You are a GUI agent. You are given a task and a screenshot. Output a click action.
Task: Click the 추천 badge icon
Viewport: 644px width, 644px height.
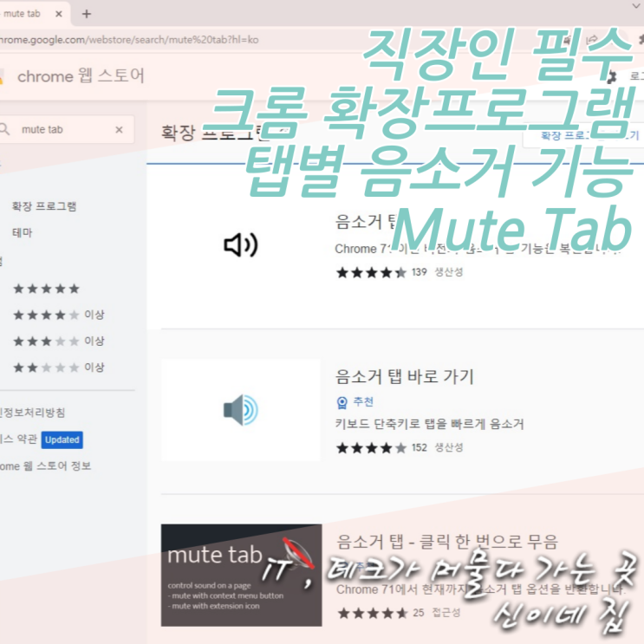(342, 403)
